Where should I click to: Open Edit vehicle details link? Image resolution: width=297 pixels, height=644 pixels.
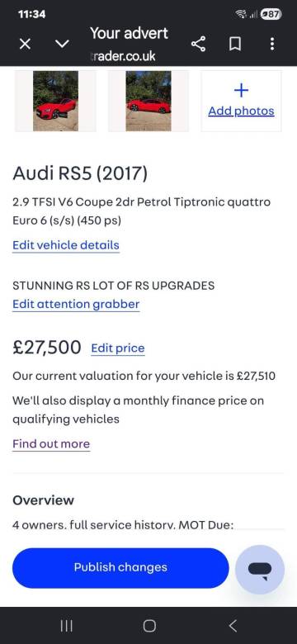coord(66,245)
